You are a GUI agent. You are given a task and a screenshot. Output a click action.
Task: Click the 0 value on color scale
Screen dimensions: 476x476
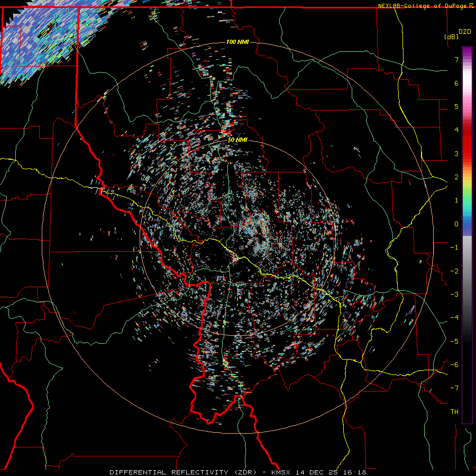[x=456, y=224]
